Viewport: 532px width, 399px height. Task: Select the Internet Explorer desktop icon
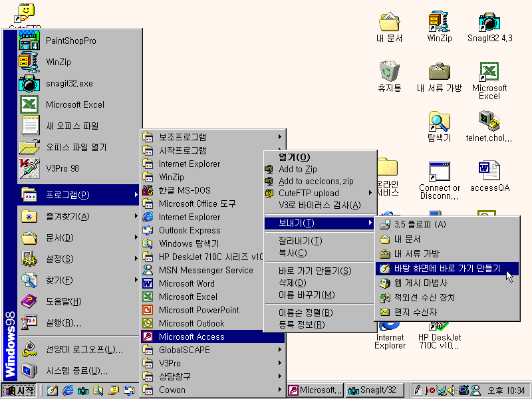[390, 336]
